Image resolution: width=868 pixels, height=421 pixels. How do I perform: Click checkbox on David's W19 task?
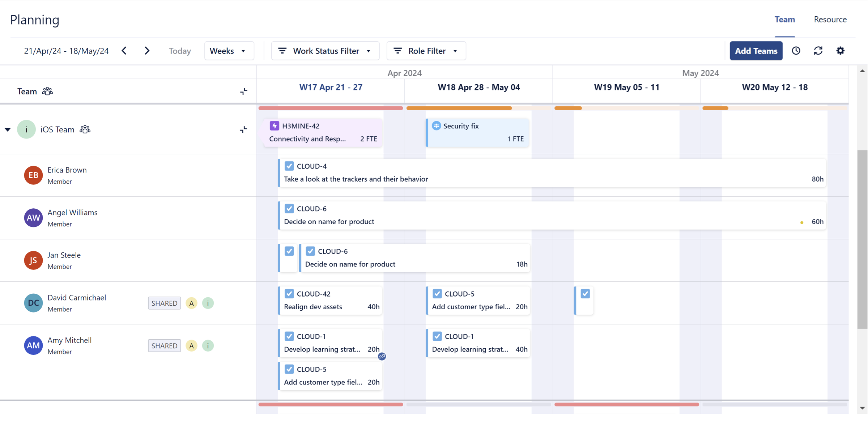(585, 294)
